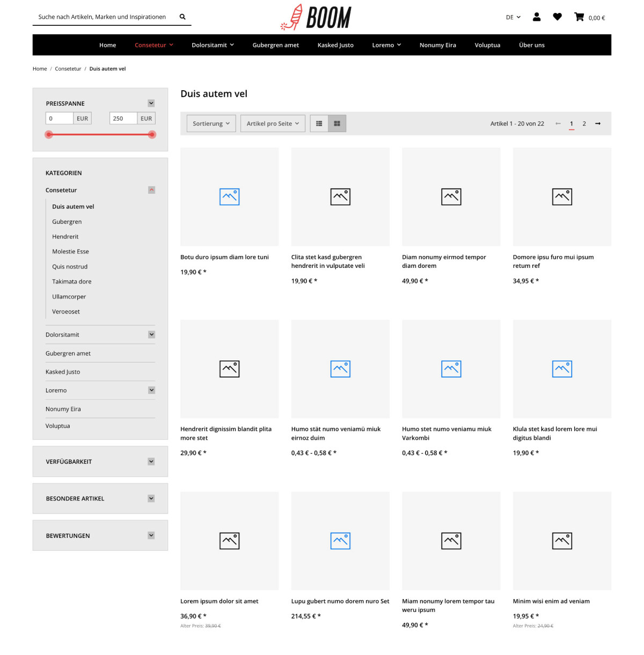
Task: Open Humo stät numo product image
Action: pyautogui.click(x=340, y=369)
